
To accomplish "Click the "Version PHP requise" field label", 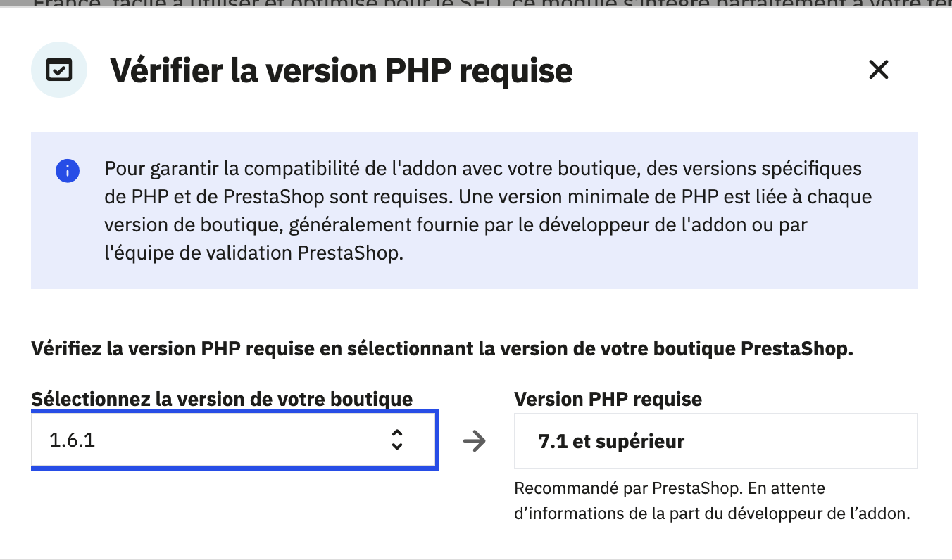I will (x=608, y=399).
